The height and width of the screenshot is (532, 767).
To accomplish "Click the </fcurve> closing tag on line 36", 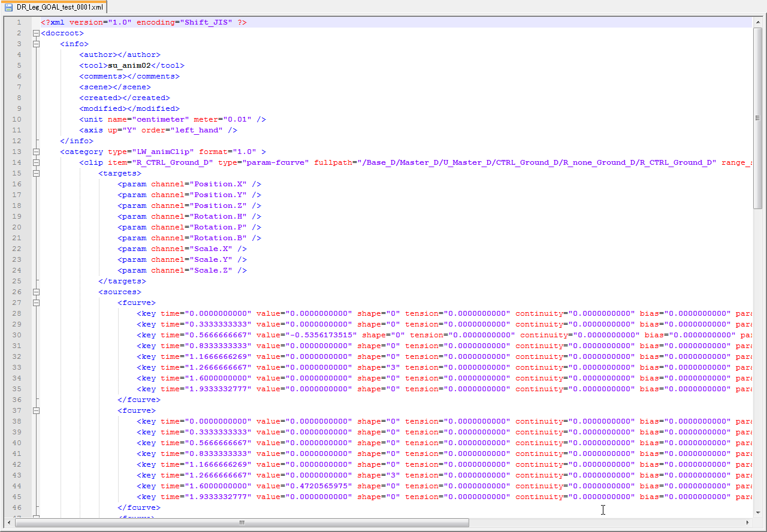I will [139, 400].
